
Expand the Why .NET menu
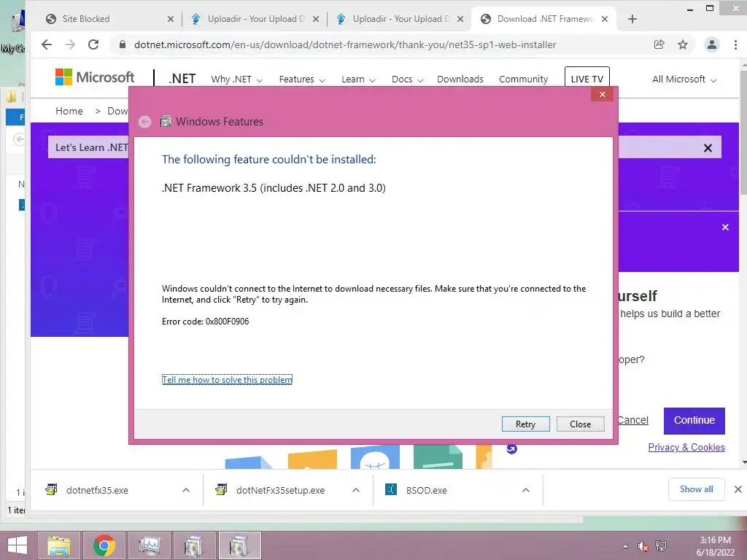[x=237, y=79]
